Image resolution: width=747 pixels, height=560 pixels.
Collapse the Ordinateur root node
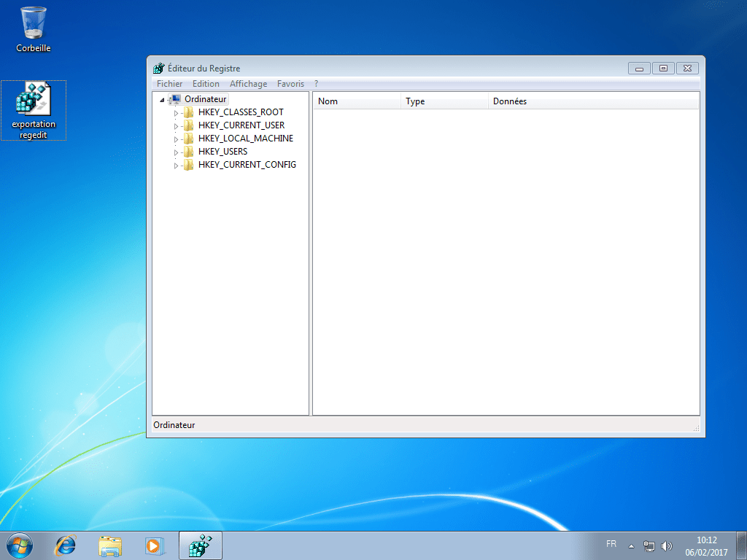tap(162, 98)
